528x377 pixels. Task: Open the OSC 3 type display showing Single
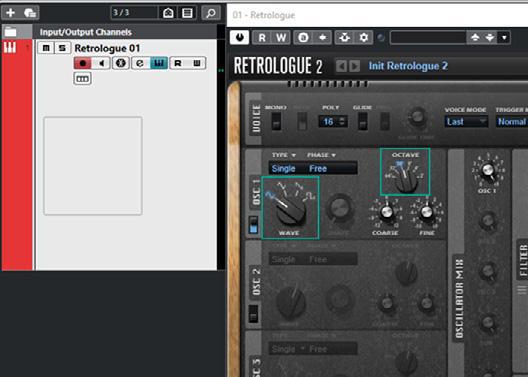point(284,349)
